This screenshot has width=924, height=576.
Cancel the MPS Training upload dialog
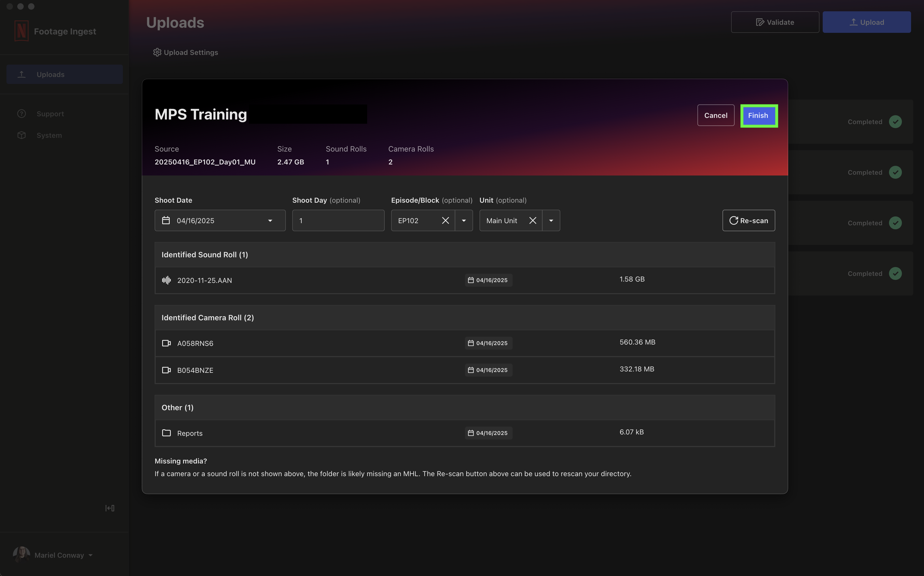click(x=715, y=115)
